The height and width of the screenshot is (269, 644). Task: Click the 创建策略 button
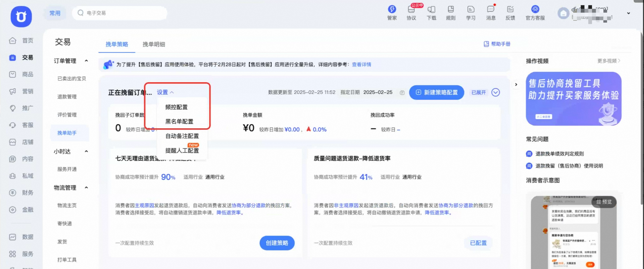[277, 243]
